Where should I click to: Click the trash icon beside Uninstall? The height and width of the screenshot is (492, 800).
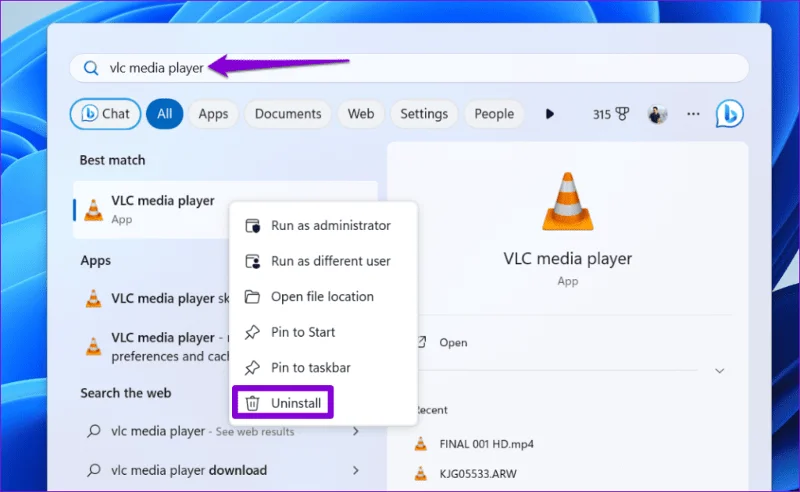pos(253,403)
